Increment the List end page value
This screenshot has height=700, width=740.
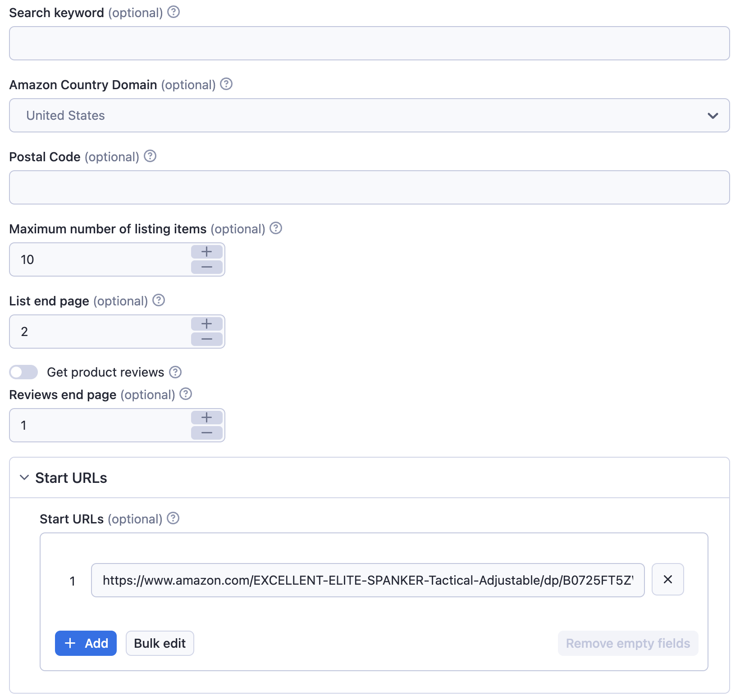coord(207,324)
